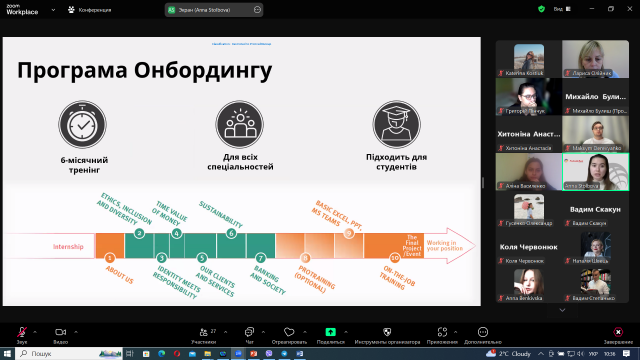Open Word from the taskbar

coord(300,353)
